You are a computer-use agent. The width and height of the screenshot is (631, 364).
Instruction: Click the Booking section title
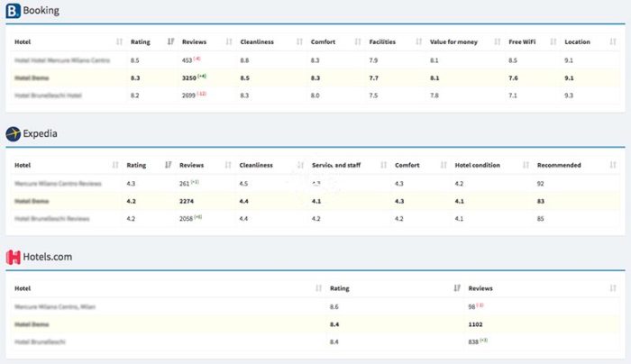[41, 11]
